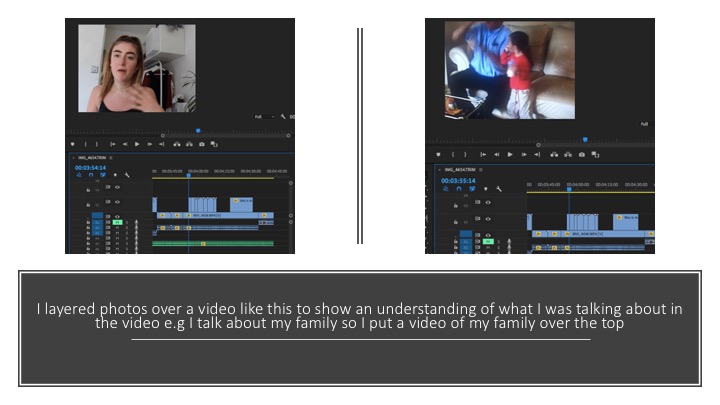
Task: Click Export Frame camera under family video preview
Action: [x=583, y=155]
